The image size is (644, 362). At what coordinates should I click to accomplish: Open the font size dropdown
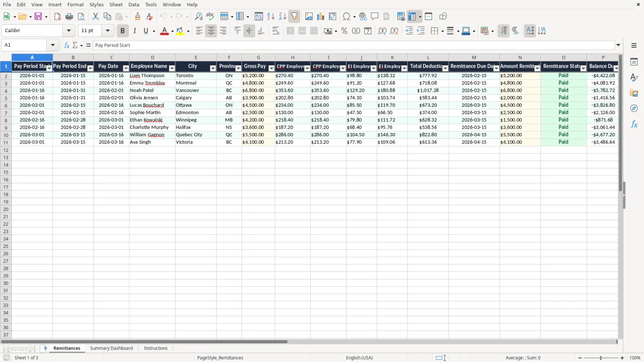(x=107, y=31)
